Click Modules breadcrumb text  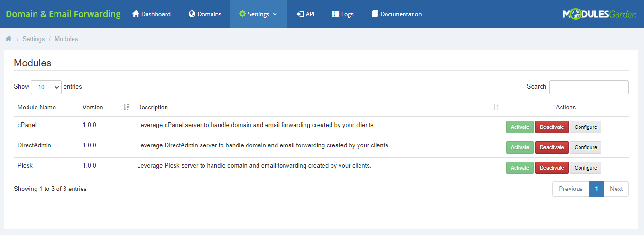click(x=66, y=39)
